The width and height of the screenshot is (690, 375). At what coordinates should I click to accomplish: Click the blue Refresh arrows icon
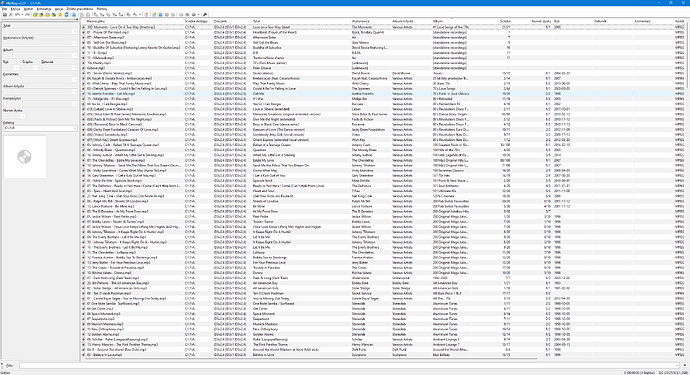click(x=66, y=15)
